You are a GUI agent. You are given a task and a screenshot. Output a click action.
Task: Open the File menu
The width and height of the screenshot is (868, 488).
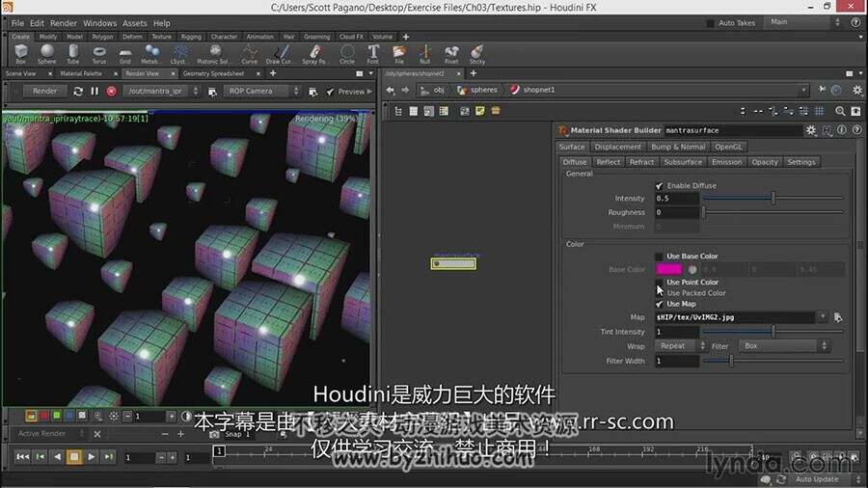[x=17, y=23]
